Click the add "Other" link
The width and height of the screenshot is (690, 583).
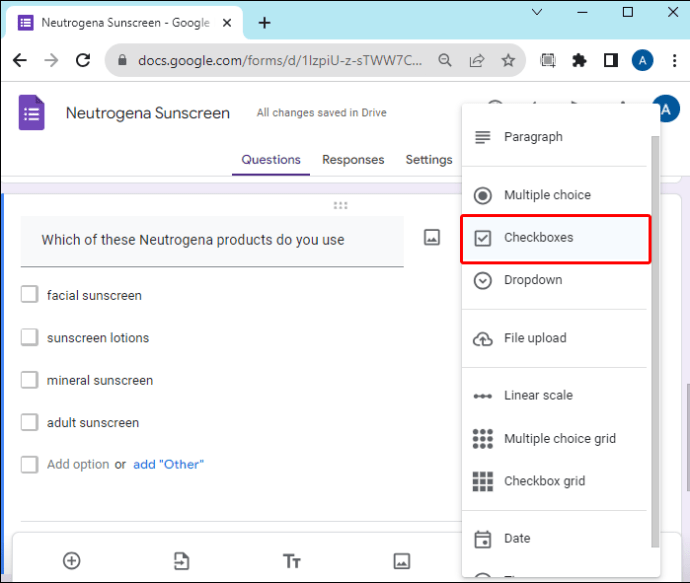tap(169, 465)
